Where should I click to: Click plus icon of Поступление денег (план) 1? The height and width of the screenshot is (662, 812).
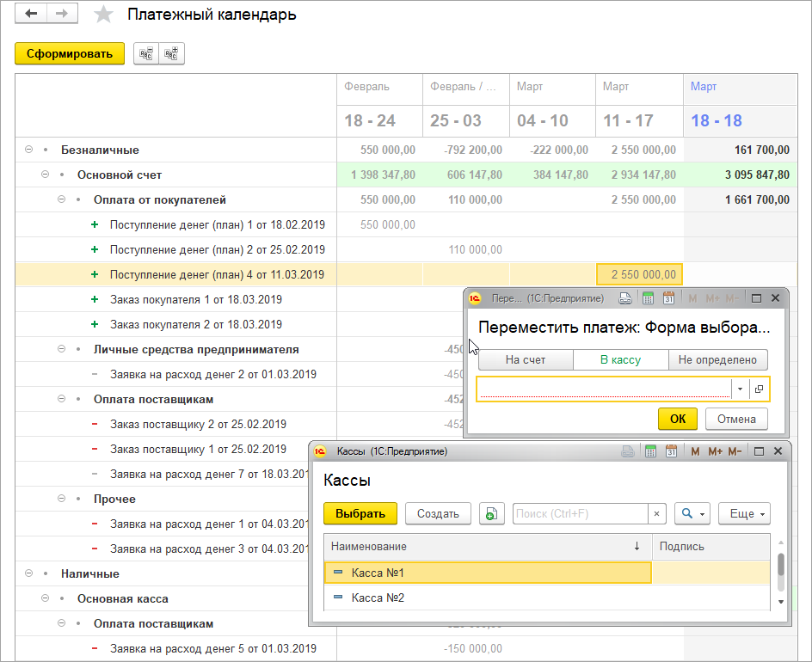click(95, 224)
